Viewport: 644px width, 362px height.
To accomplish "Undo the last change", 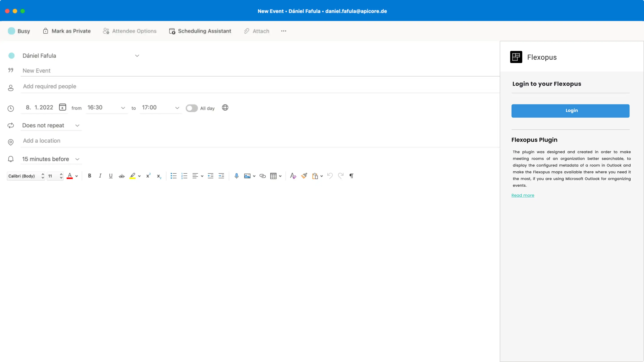I will tap(330, 176).
